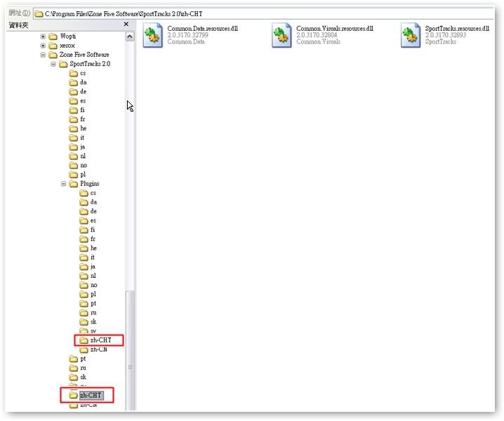
Task: Select fi folder directly under SportTracks 2.0
Action: (77, 110)
